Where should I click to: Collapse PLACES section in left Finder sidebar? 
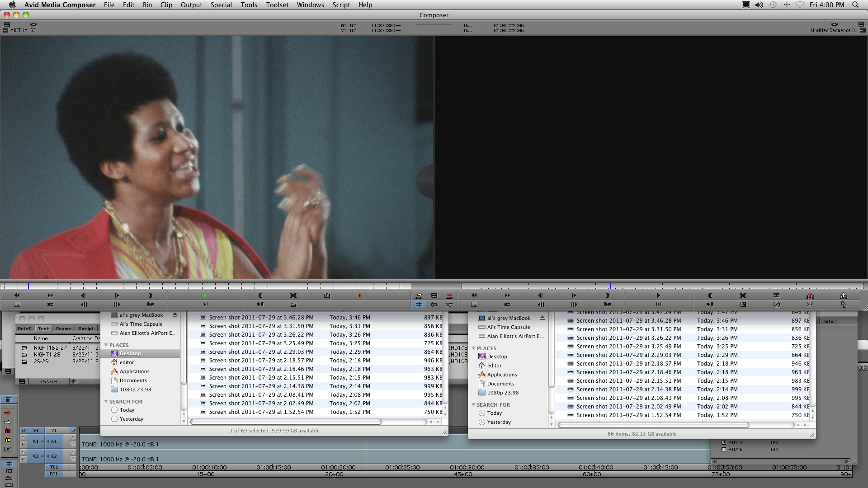(x=106, y=345)
